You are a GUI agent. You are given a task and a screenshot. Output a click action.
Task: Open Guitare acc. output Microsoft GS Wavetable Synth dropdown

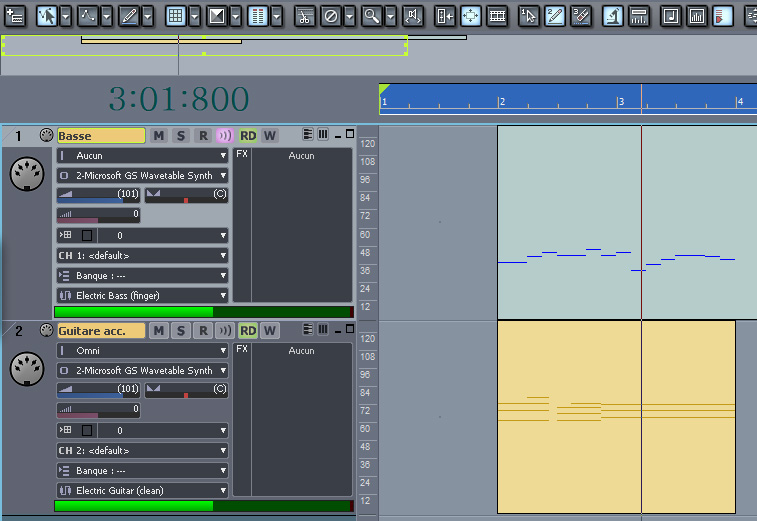[142, 370]
